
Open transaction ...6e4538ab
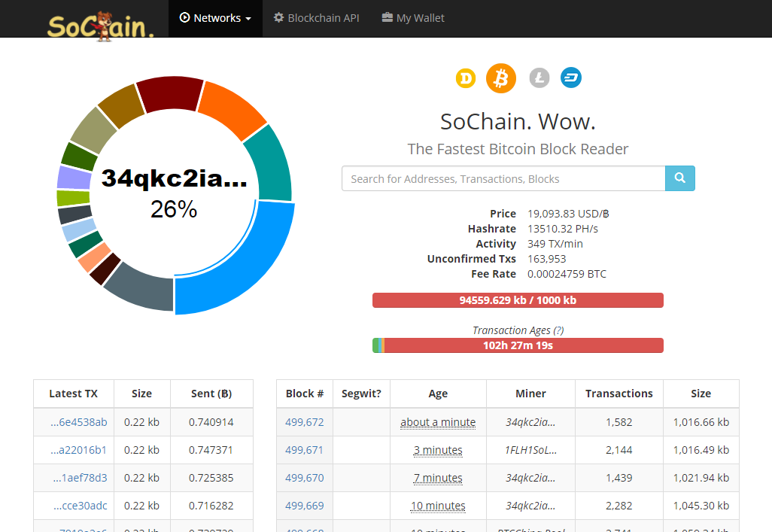[x=79, y=422]
